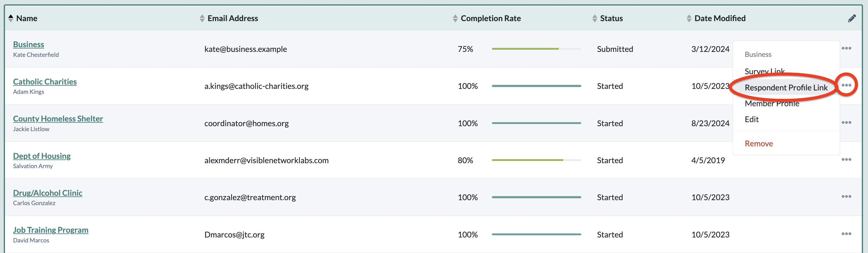This screenshot has width=868, height=253.
Task: Click the Business 75% completion progress bar
Action: click(536, 49)
